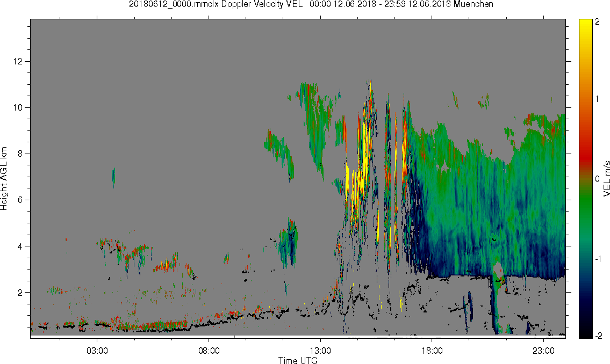Click the '08:00' time tick label
This screenshot has height=364, width=610.
coord(209,351)
